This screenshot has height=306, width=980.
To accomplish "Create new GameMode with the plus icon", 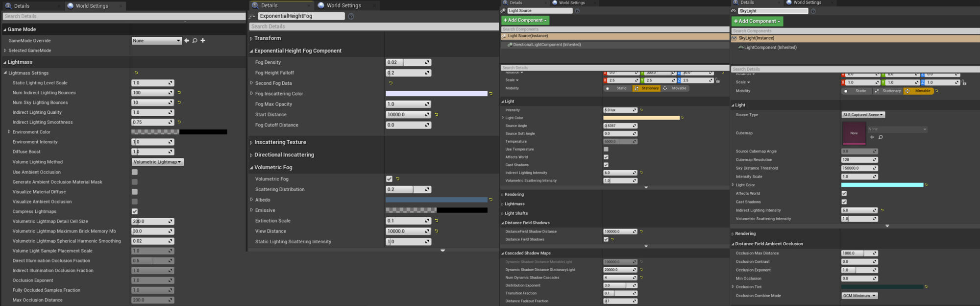I will pyautogui.click(x=203, y=41).
